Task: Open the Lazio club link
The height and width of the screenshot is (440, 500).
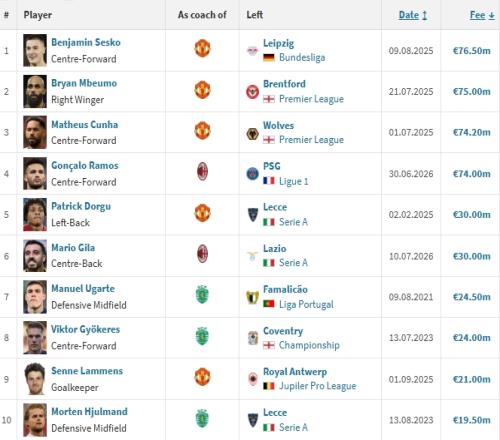Action: [x=275, y=248]
